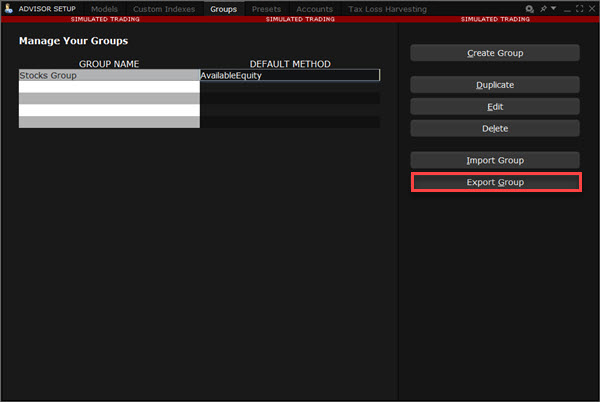This screenshot has width=600, height=402.
Task: Pin the Advisor Setup window
Action: 543,8
